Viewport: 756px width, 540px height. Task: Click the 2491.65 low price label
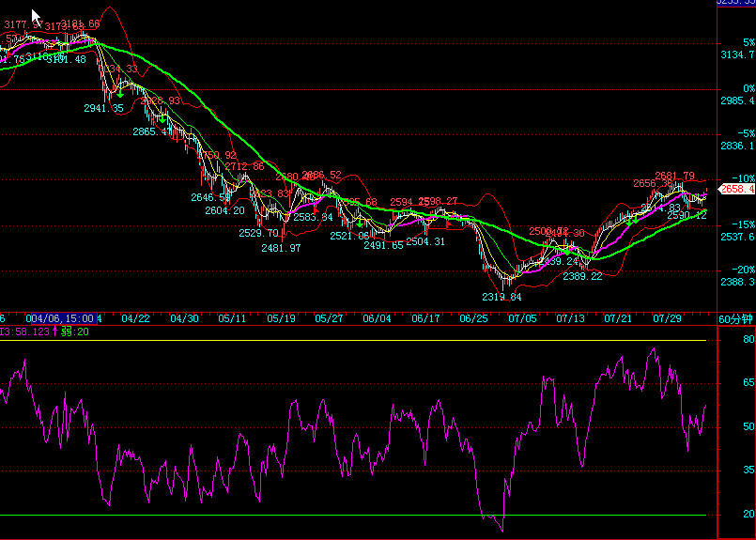tap(383, 245)
